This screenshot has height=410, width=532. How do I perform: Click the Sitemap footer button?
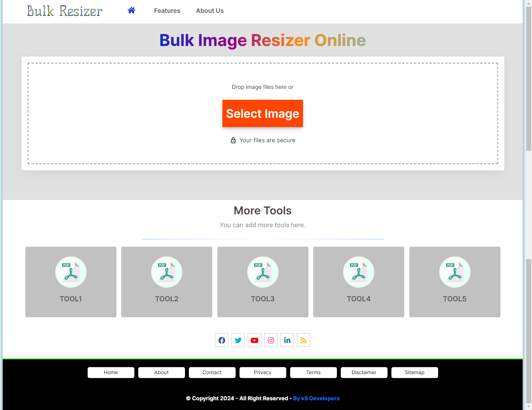pyautogui.click(x=414, y=372)
